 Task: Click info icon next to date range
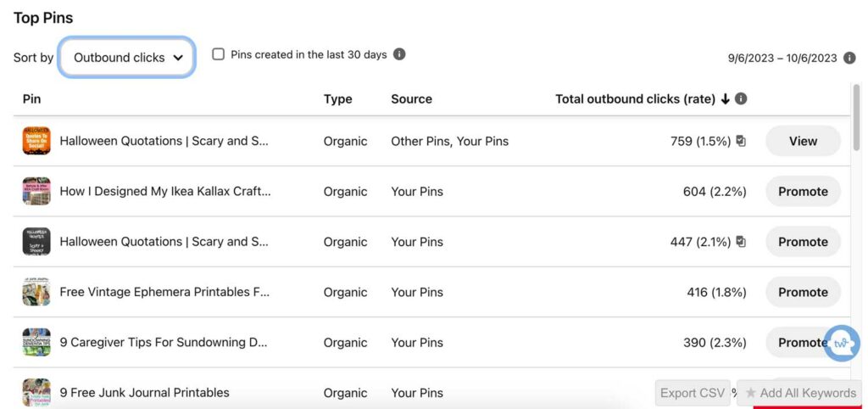(849, 58)
